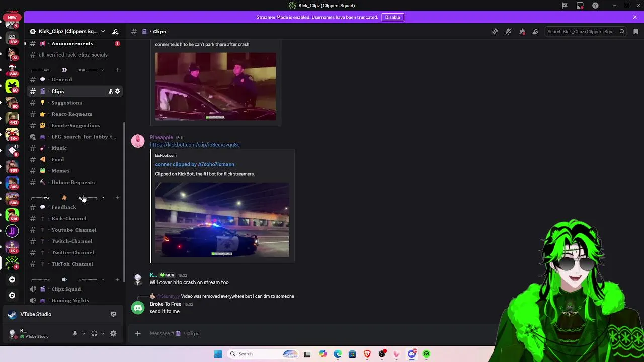Screen dimensions: 644x362
Task: Open the Feedback channel
Action: 74,207
